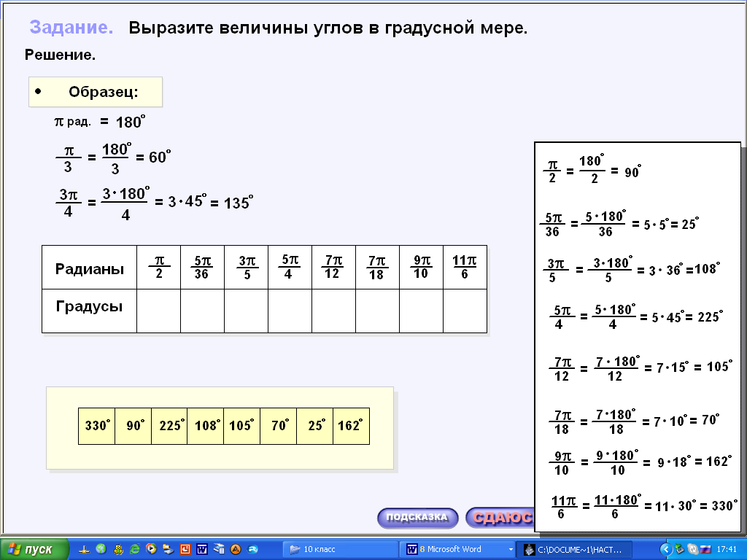The height and width of the screenshot is (560, 747).
Task: Click the Образец: sample label box
Action: [x=96, y=92]
